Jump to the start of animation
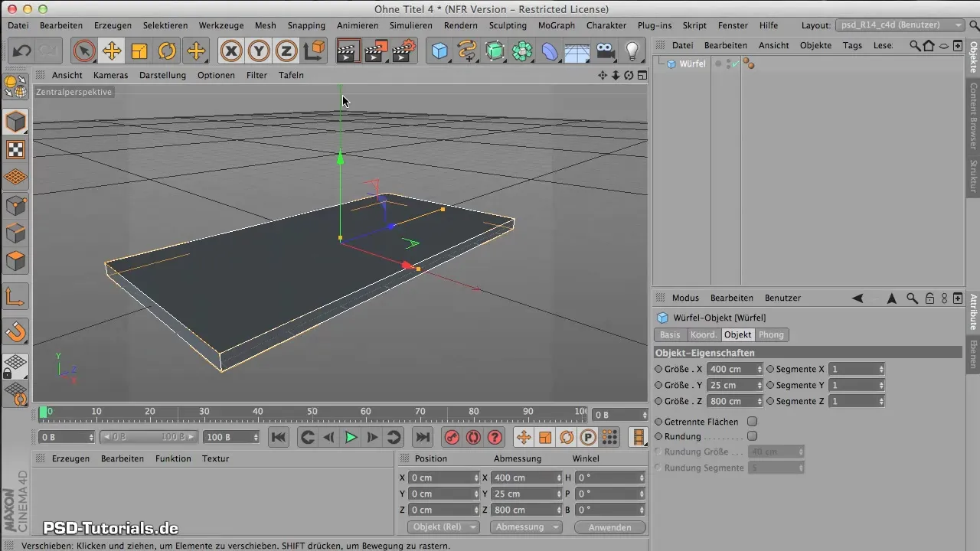Screen dimensions: 980x551 click(279, 438)
